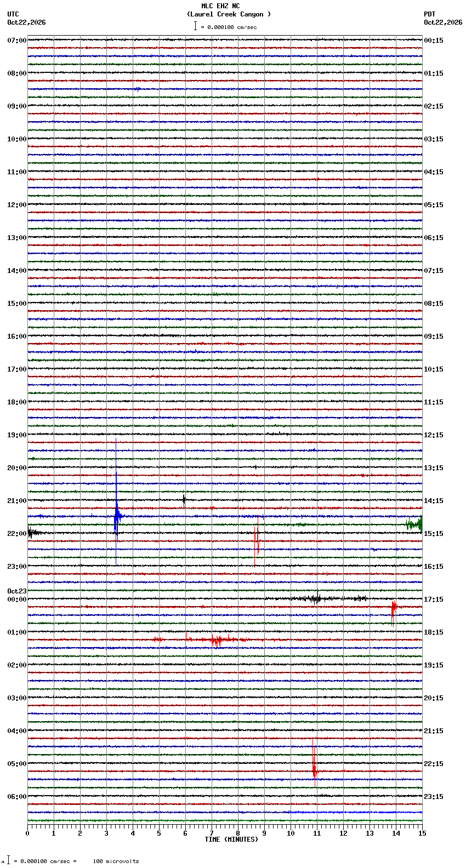
Task: Click the 06:15 PDT time label
Action: (x=434, y=238)
